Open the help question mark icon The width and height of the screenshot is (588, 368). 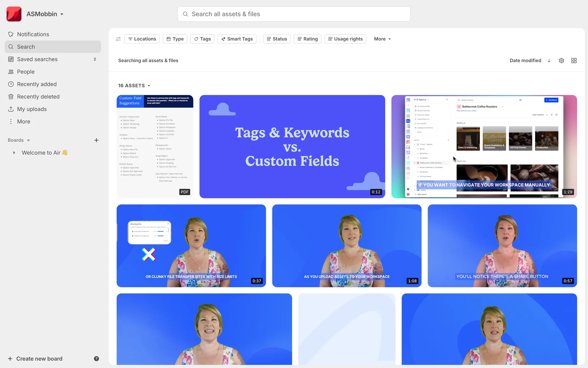coord(96,358)
